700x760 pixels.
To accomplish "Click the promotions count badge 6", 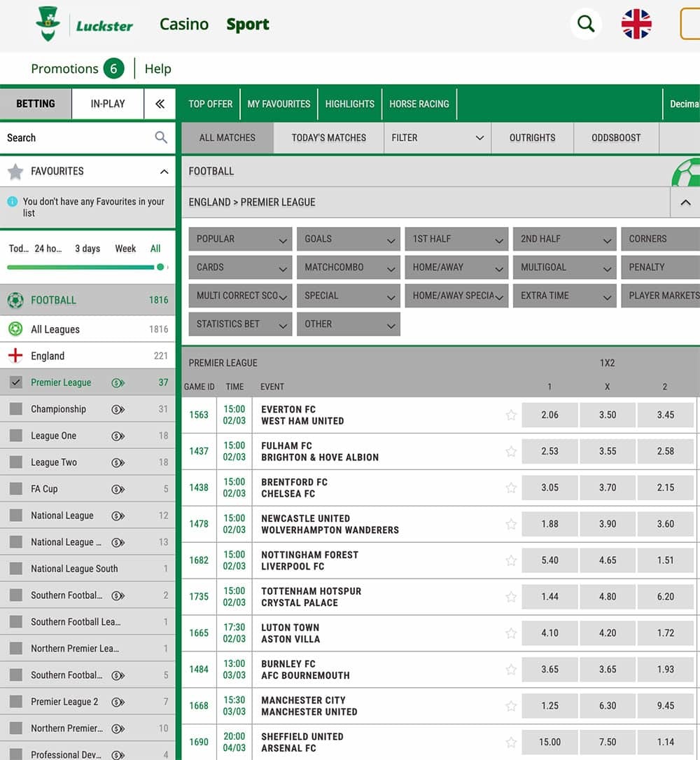I will pyautogui.click(x=113, y=69).
